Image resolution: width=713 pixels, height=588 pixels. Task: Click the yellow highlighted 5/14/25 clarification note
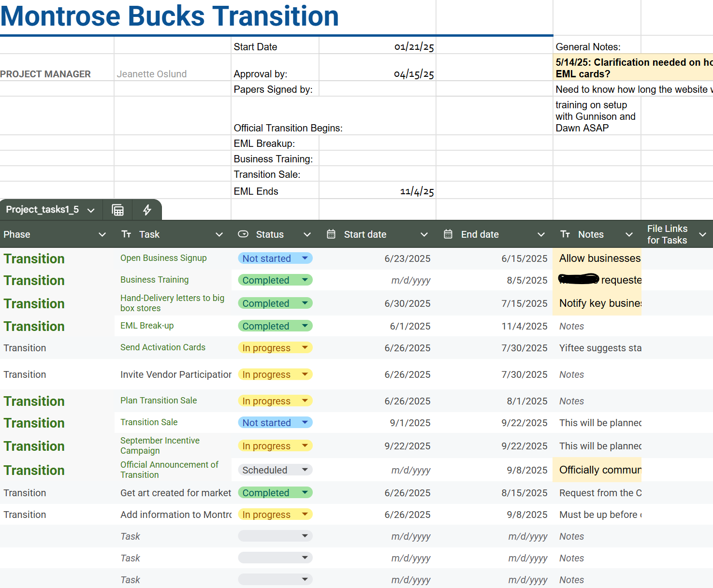(633, 68)
